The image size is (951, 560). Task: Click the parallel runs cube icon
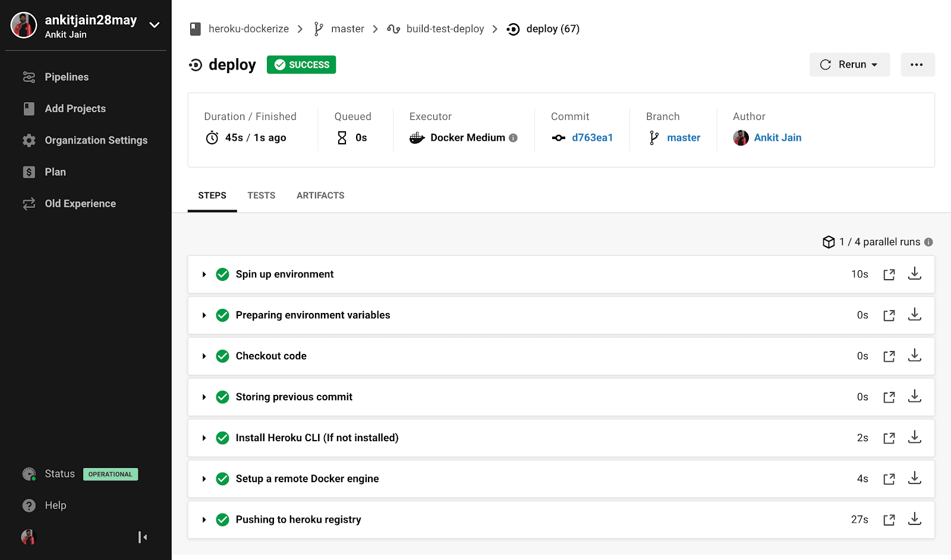click(x=829, y=242)
